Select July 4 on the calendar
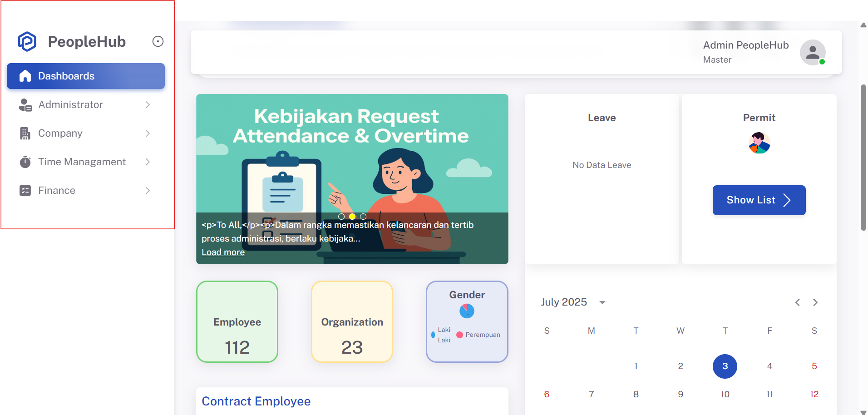Viewport: 868px width, 415px height. point(769,366)
